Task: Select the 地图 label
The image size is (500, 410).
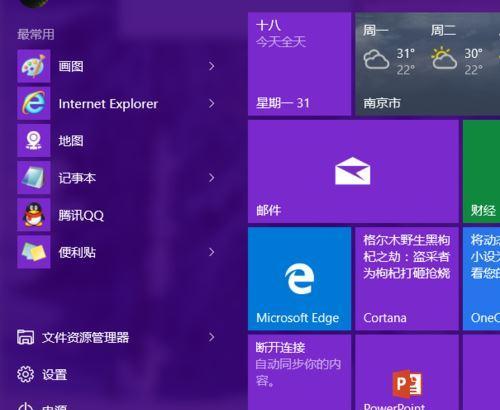Action: click(71, 141)
